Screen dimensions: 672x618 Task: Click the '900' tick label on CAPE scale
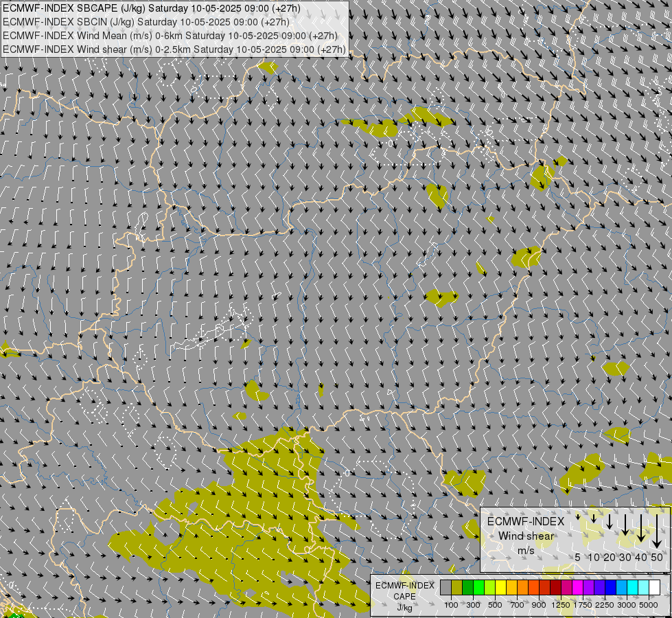tap(539, 605)
